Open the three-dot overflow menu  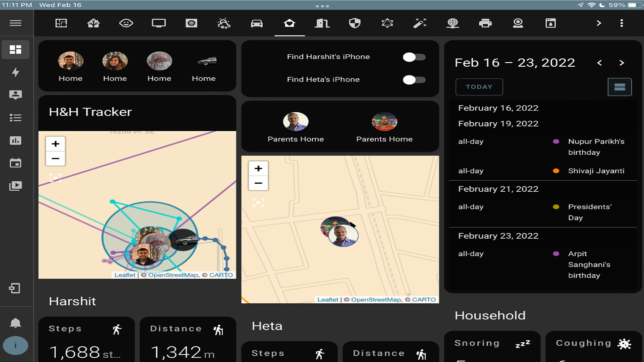[x=622, y=23]
